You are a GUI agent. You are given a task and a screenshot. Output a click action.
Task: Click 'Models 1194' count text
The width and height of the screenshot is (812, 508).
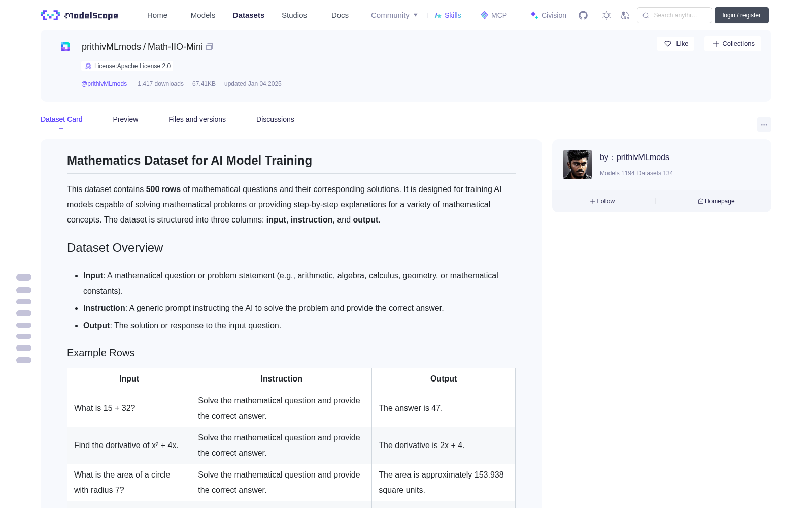(x=617, y=173)
